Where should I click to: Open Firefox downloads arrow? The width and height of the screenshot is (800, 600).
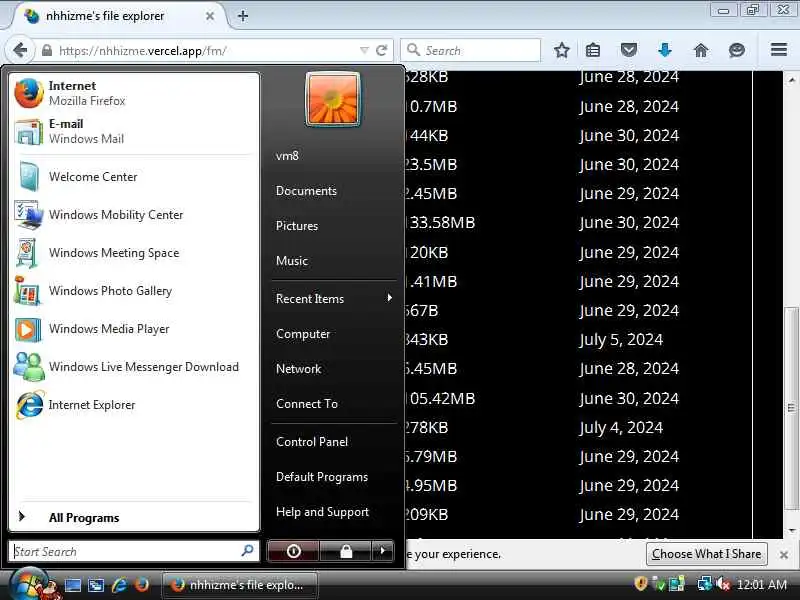665,50
